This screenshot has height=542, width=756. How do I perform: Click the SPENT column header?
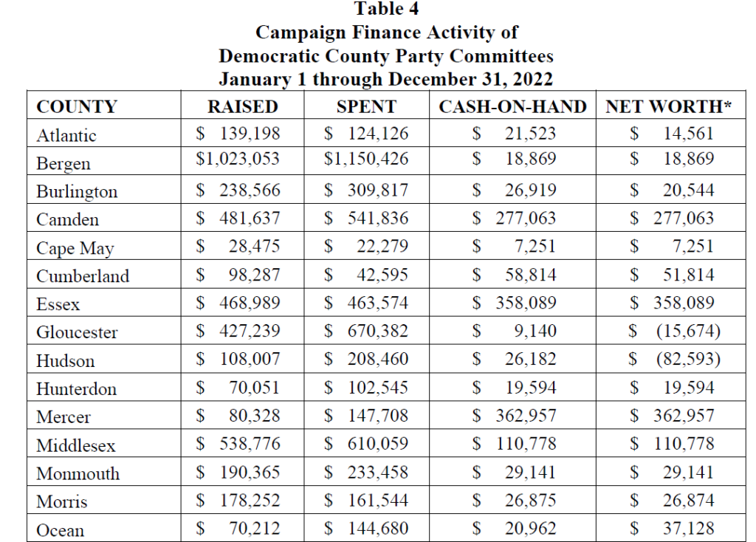pos(365,106)
